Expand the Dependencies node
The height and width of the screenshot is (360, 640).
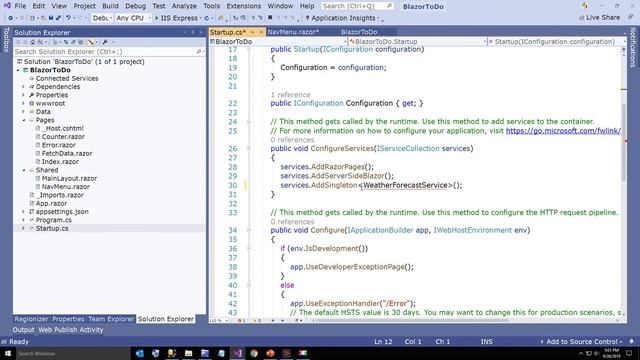point(23,87)
